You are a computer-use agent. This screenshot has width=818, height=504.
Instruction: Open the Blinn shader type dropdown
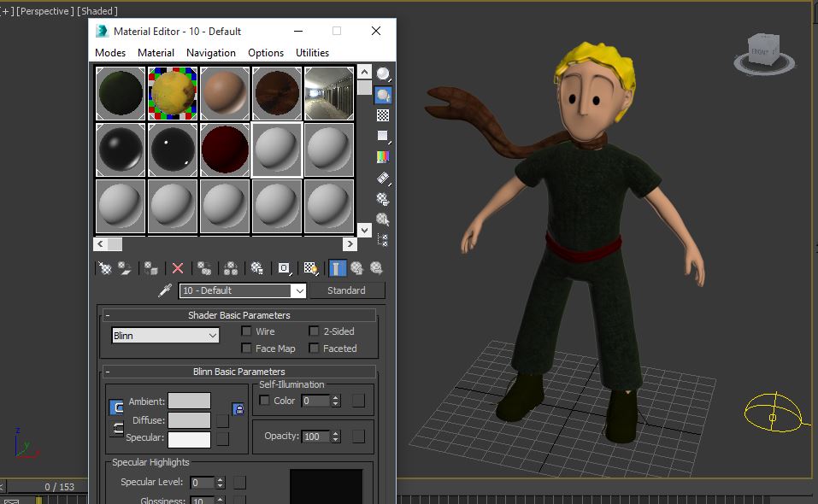(x=165, y=336)
